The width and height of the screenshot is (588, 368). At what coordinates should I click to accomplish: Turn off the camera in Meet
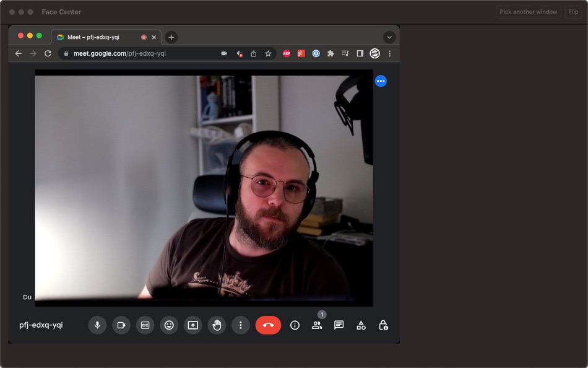tap(121, 325)
